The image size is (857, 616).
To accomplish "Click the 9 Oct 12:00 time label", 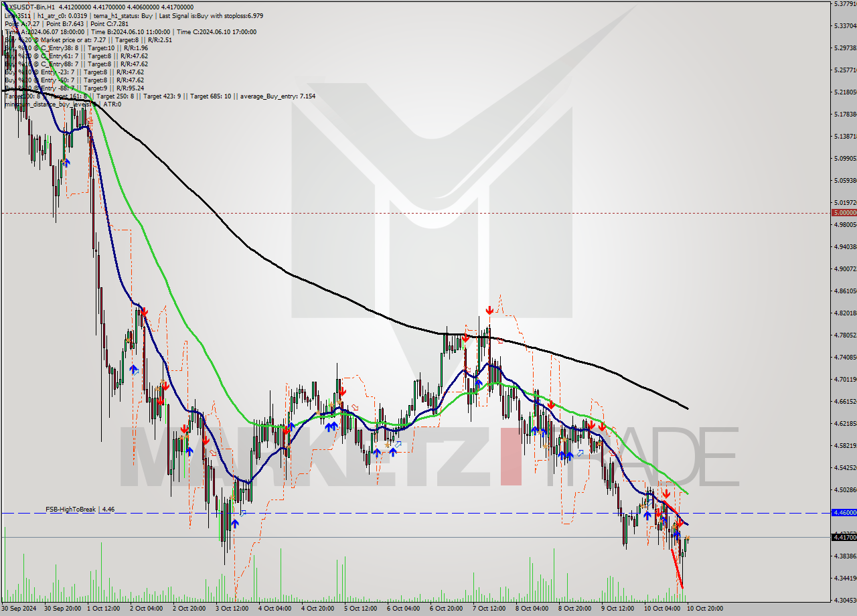I will pyautogui.click(x=618, y=609).
